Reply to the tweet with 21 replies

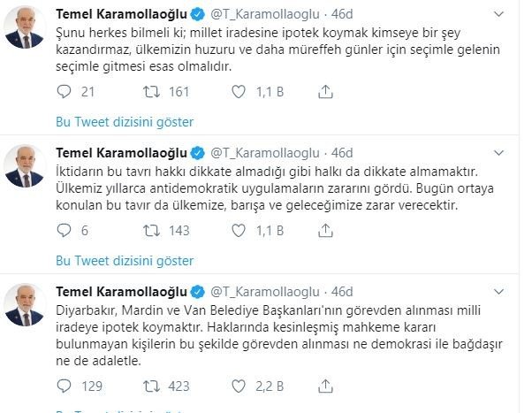64,91
